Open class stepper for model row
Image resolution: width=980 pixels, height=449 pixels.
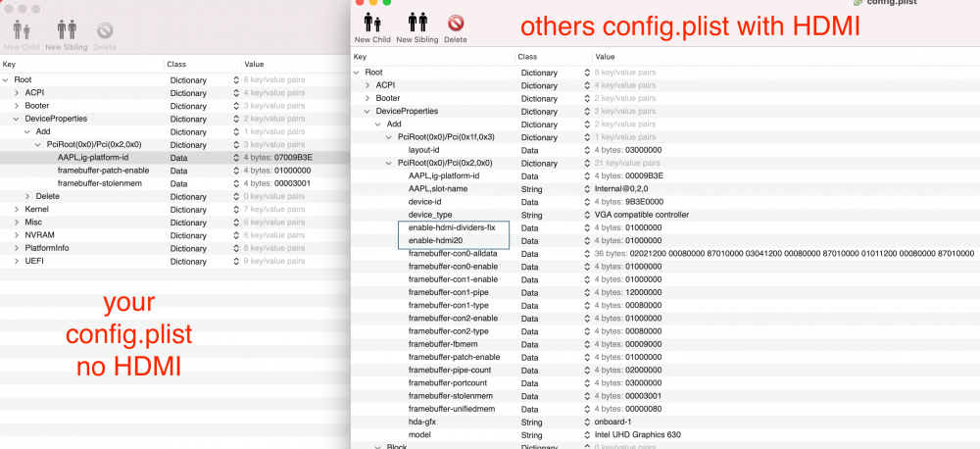[587, 434]
